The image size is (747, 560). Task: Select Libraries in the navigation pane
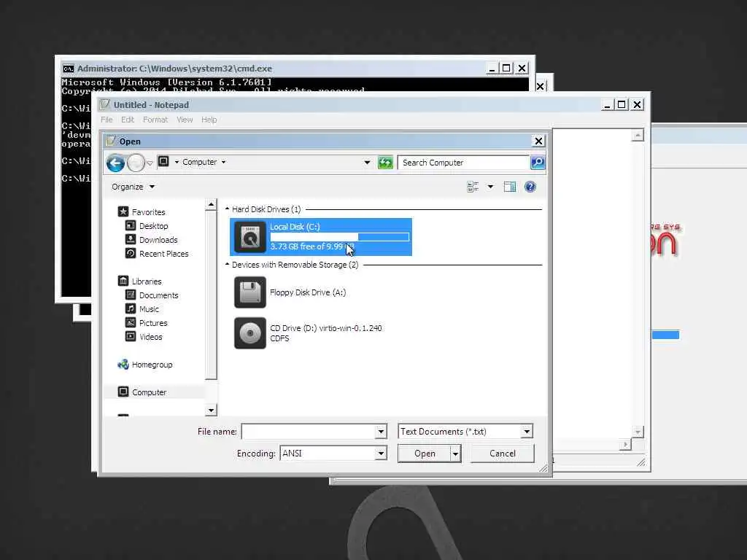[146, 281]
